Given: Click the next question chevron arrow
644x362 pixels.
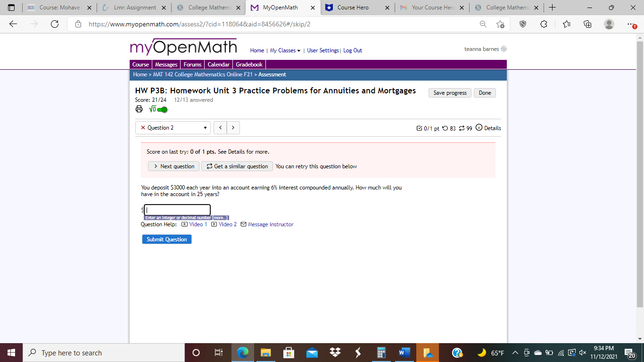Looking at the screenshot, I should click(233, 127).
